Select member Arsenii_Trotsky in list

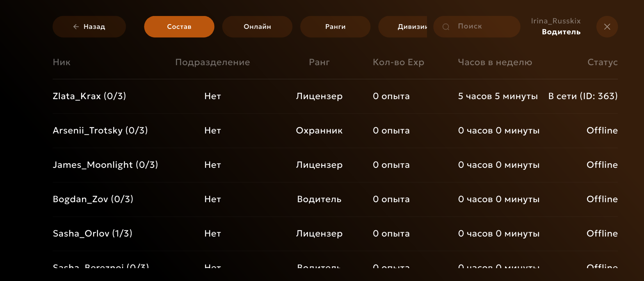pos(100,130)
